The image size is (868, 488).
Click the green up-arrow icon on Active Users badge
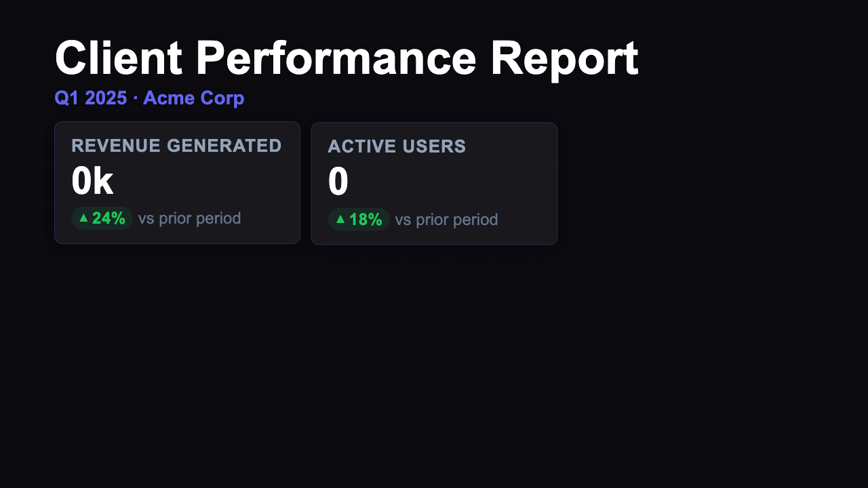(x=340, y=219)
